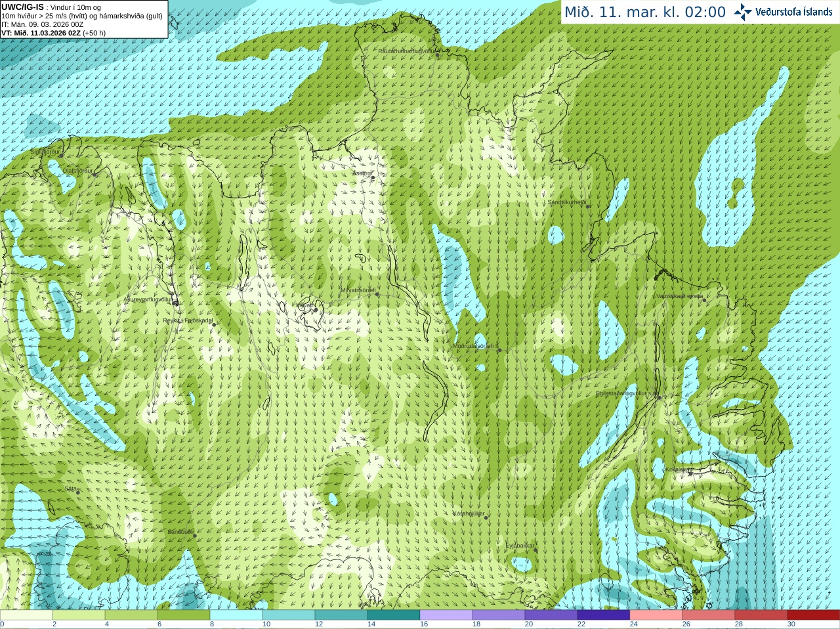Click the VT: Mið. 11.03.2026 02Z line

click(x=54, y=33)
